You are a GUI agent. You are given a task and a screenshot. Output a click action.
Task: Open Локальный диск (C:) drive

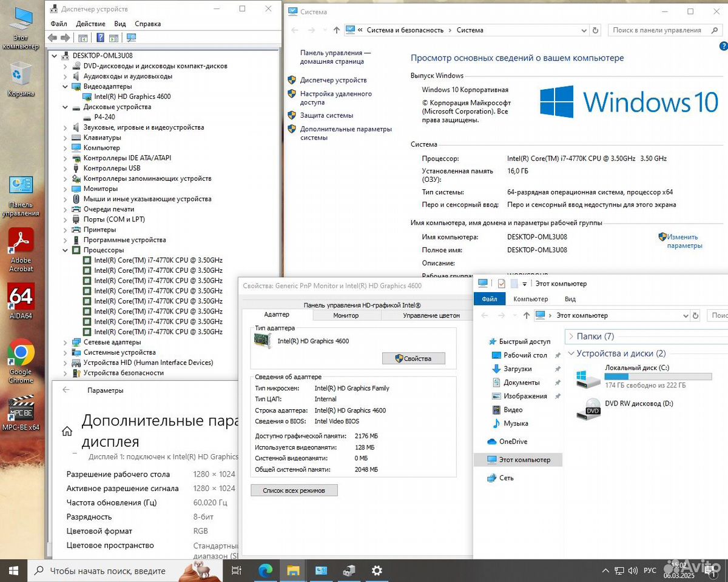644,376
